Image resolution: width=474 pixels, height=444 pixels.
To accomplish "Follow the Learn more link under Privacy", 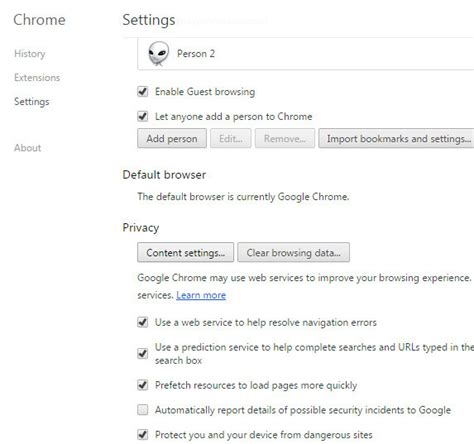I will coord(201,295).
